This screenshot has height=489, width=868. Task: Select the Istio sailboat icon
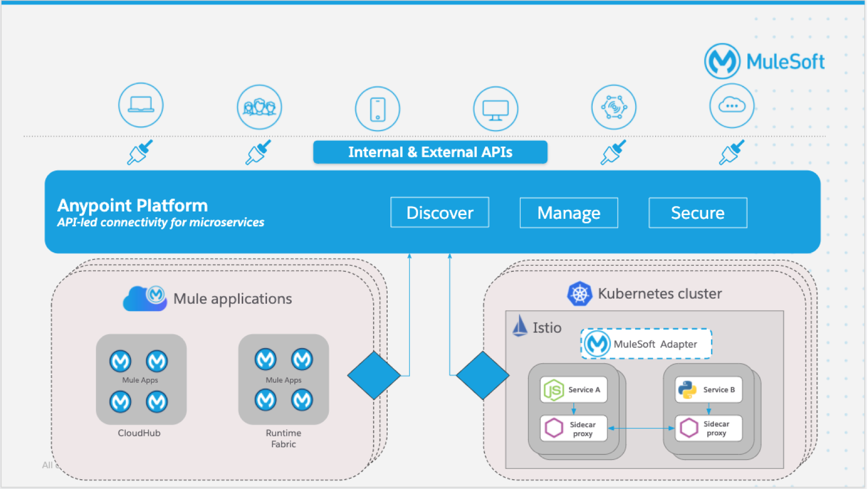click(520, 327)
